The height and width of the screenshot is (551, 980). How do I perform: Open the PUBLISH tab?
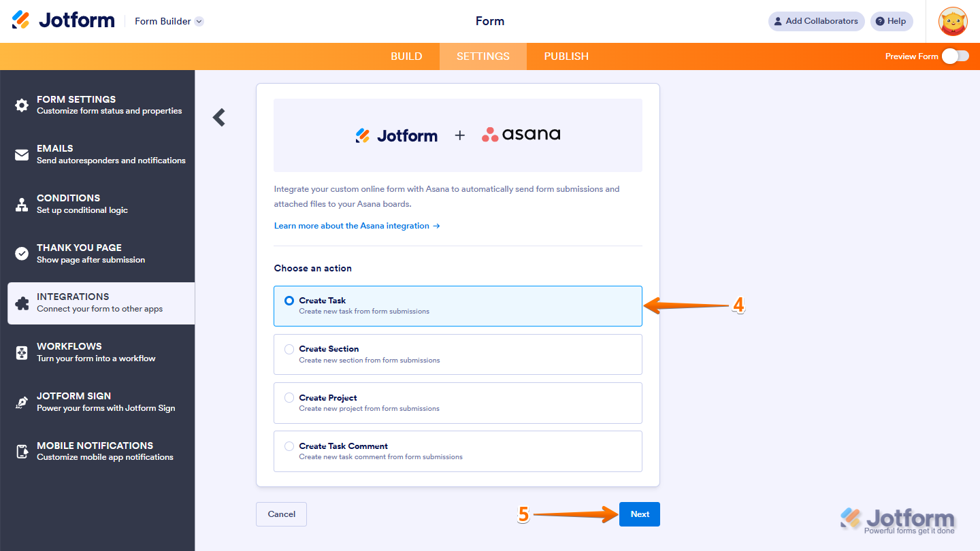(x=566, y=56)
